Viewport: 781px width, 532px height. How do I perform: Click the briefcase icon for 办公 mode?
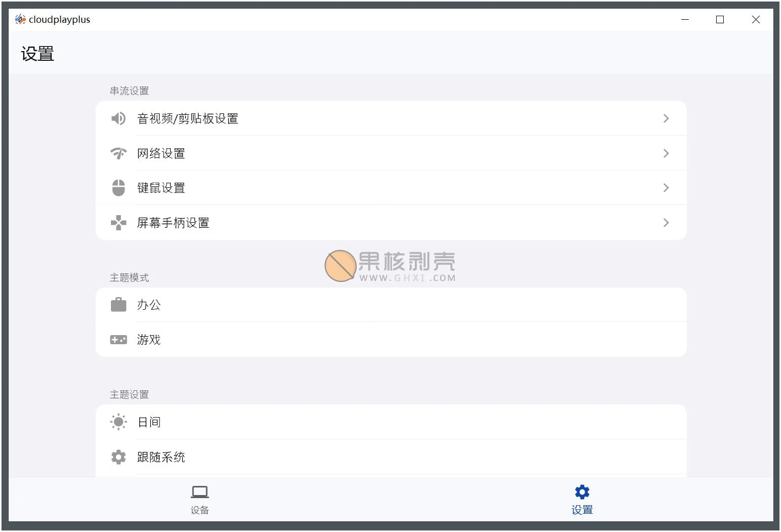click(x=118, y=304)
